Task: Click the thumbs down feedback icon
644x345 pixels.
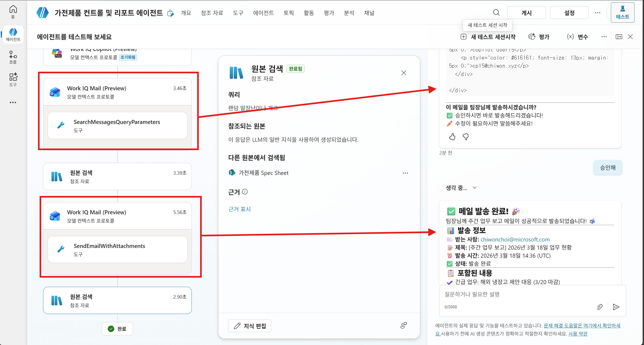Action: point(466,137)
